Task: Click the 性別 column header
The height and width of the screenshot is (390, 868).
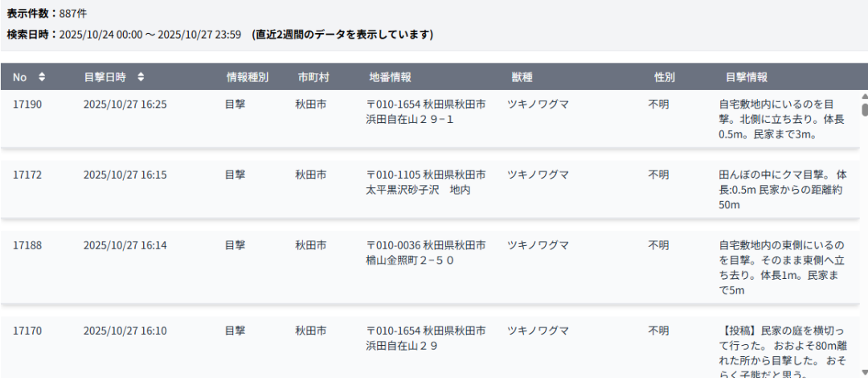Action: 664,77
